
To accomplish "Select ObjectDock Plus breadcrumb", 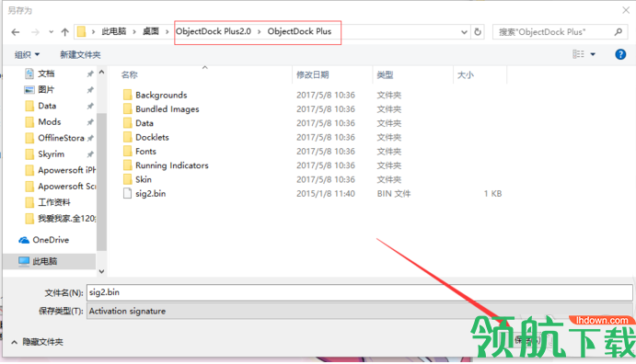I will 299,31.
